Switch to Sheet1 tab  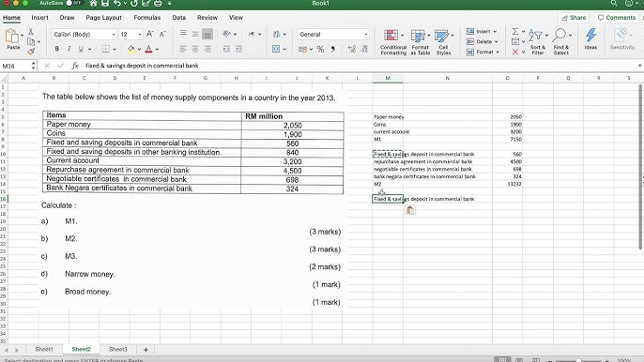pos(44,349)
